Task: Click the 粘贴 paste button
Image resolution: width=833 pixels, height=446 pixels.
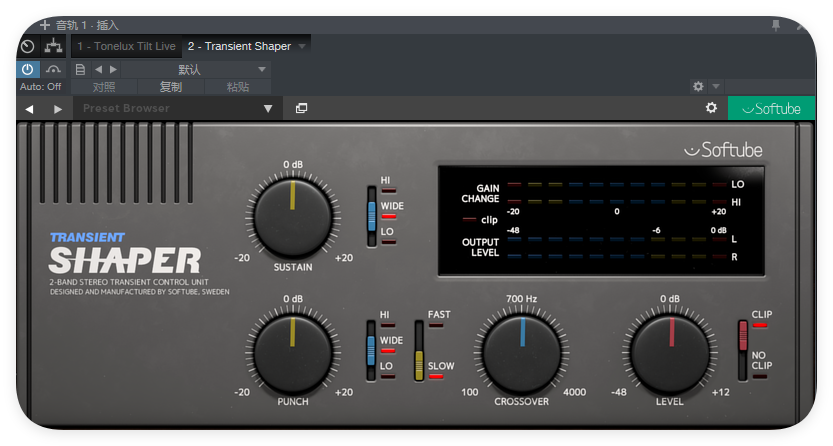Action: (x=237, y=87)
